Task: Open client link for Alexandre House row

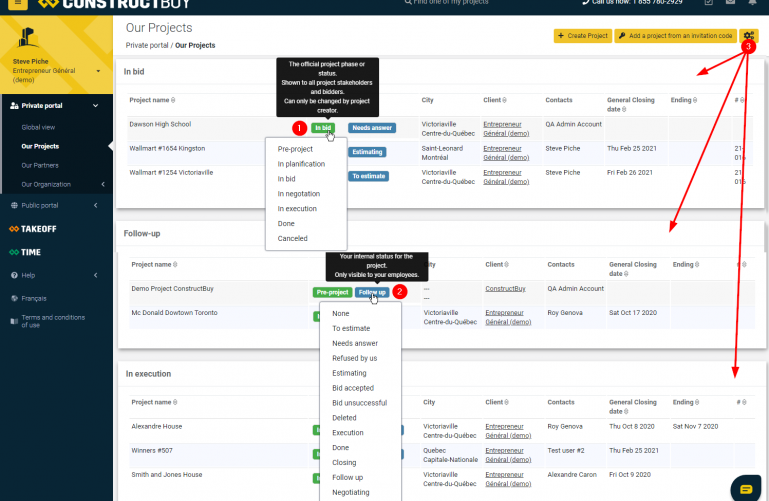Action: pos(508,431)
